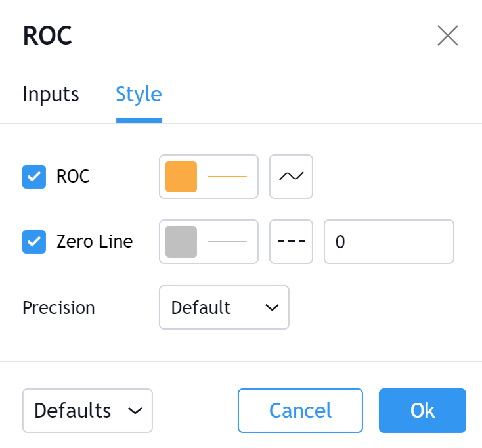Focus the Zero Line value field
482x448 pixels.
[389, 242]
